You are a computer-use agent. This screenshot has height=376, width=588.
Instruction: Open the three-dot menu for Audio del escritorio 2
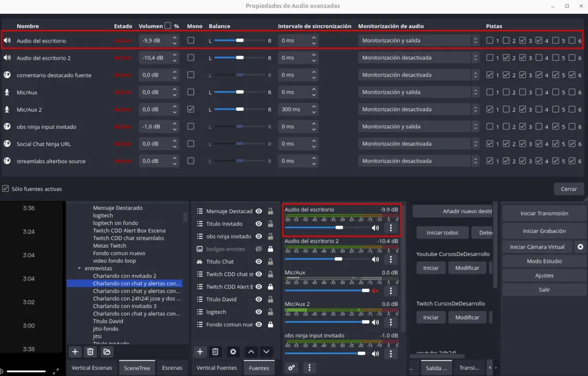pos(390,259)
